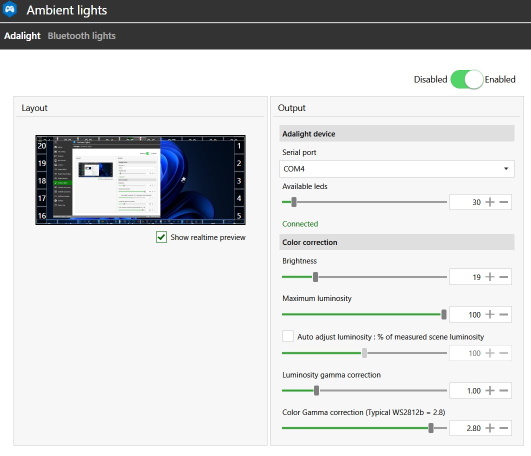Raise Luminosity gamma correction with plus icon

(490, 391)
